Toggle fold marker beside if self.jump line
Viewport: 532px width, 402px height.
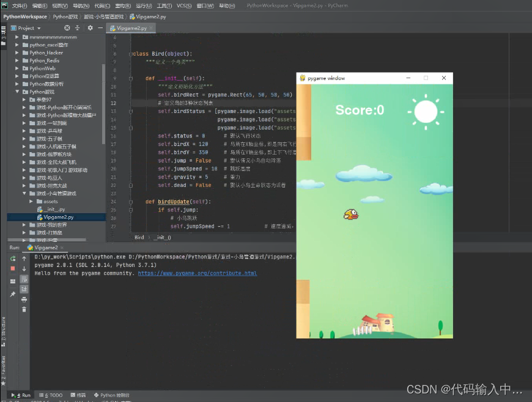(131, 210)
